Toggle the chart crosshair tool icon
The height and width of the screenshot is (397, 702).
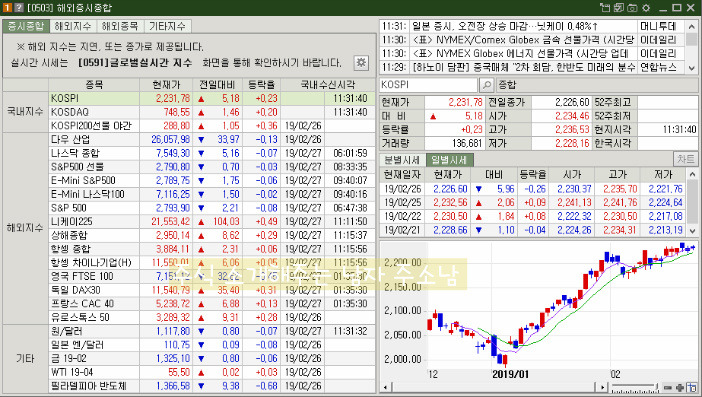692,388
